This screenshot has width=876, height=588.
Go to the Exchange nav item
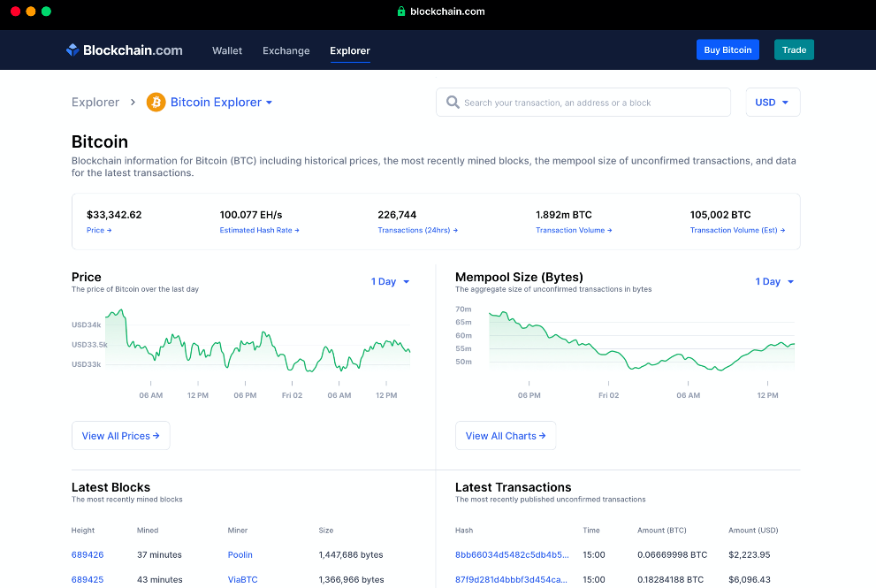click(286, 50)
